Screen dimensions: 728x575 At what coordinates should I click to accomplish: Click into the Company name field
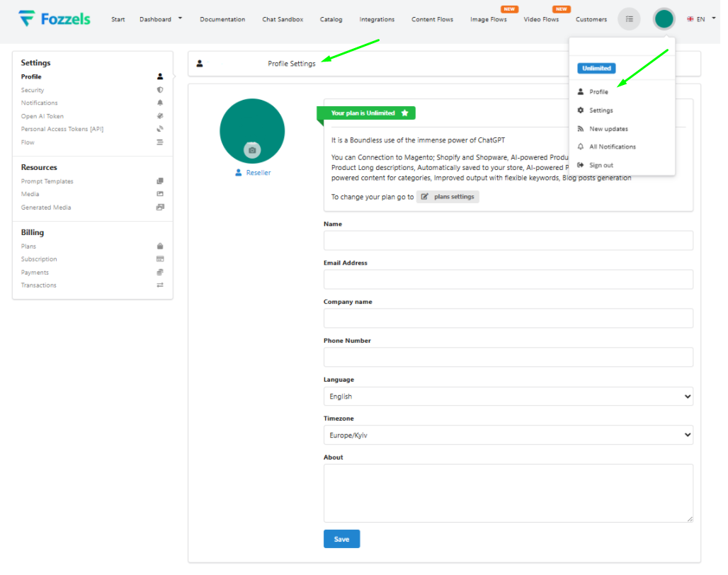click(x=508, y=319)
